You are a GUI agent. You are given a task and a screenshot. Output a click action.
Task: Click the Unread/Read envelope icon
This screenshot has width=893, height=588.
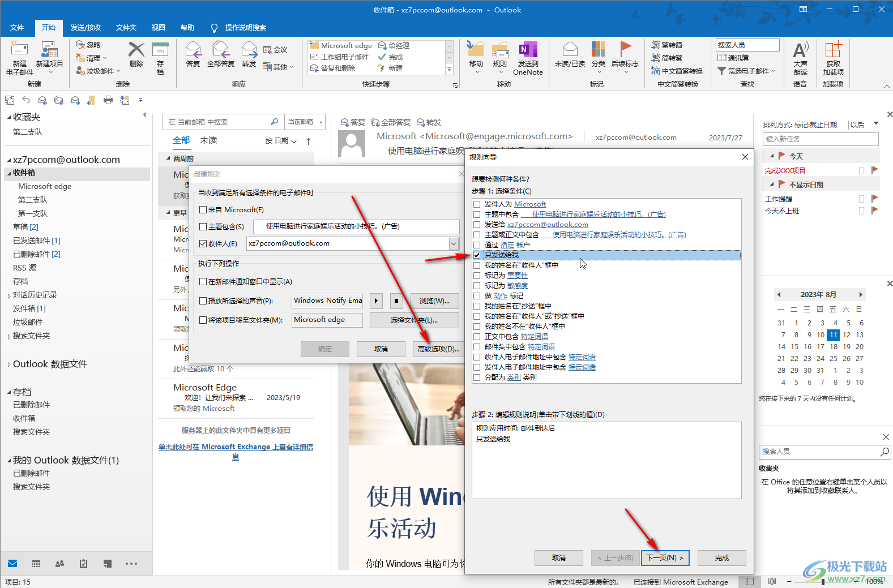coord(570,49)
